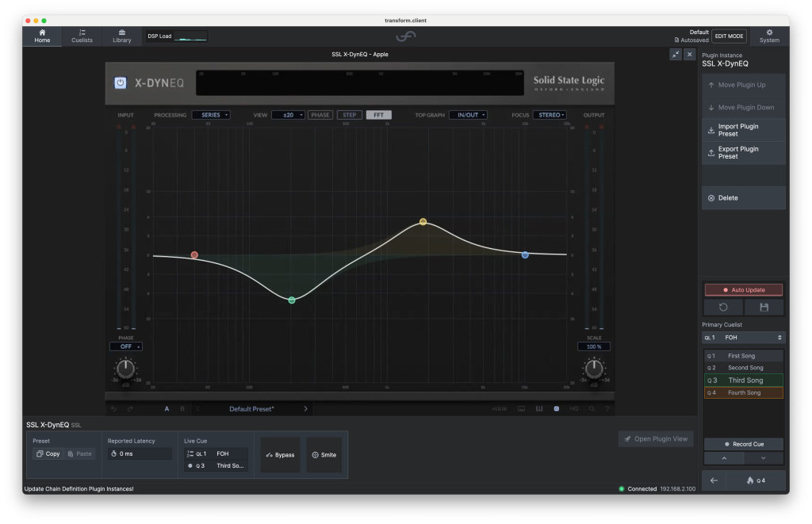Click Import Plugin Preset

click(x=744, y=130)
